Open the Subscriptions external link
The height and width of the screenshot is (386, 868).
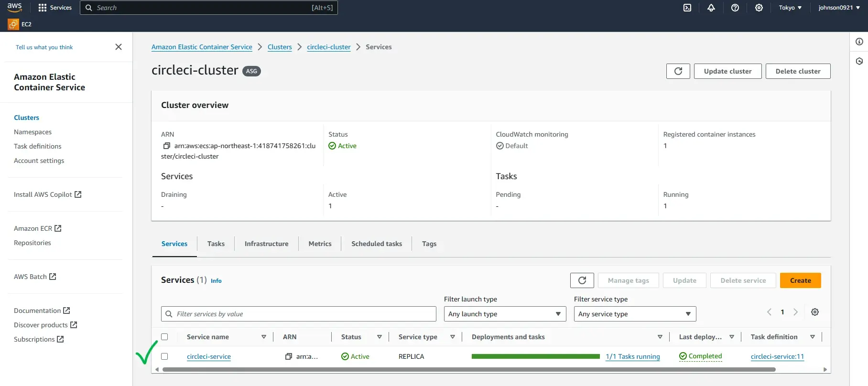click(39, 339)
